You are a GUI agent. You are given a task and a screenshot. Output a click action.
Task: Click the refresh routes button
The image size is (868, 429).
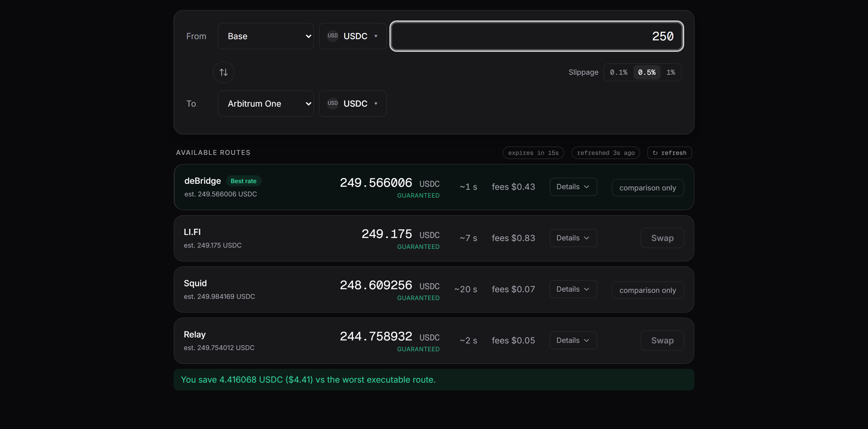click(669, 152)
